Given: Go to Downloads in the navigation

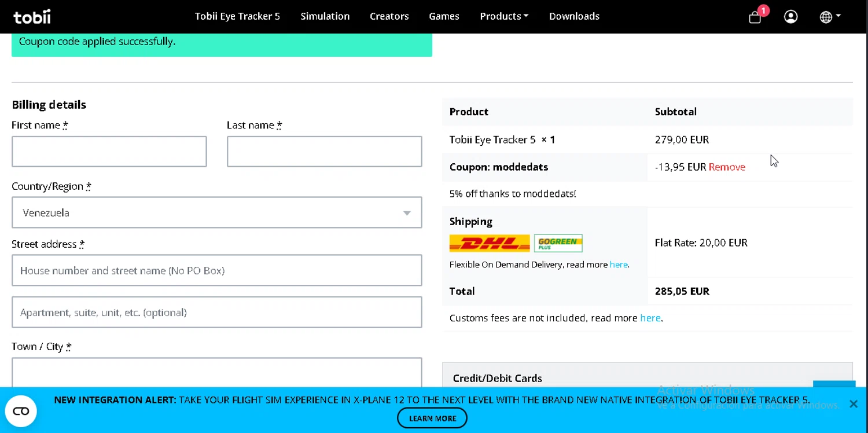Looking at the screenshot, I should click(574, 16).
